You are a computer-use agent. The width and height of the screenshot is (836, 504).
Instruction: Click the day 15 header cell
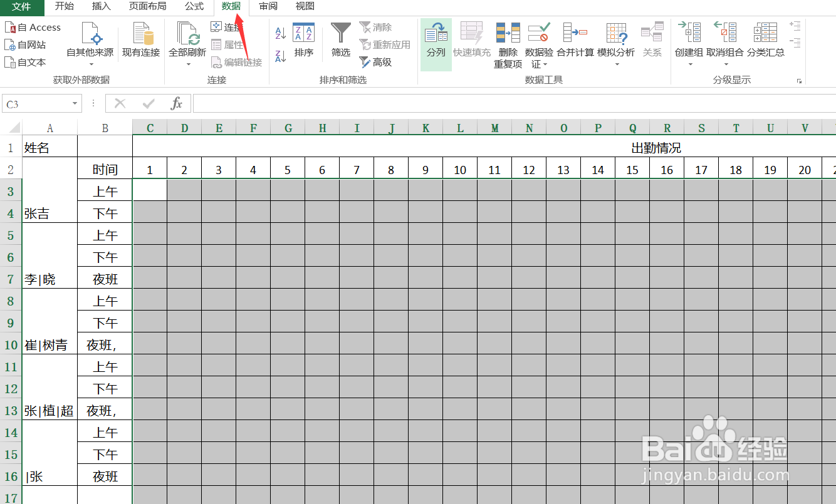(x=632, y=169)
